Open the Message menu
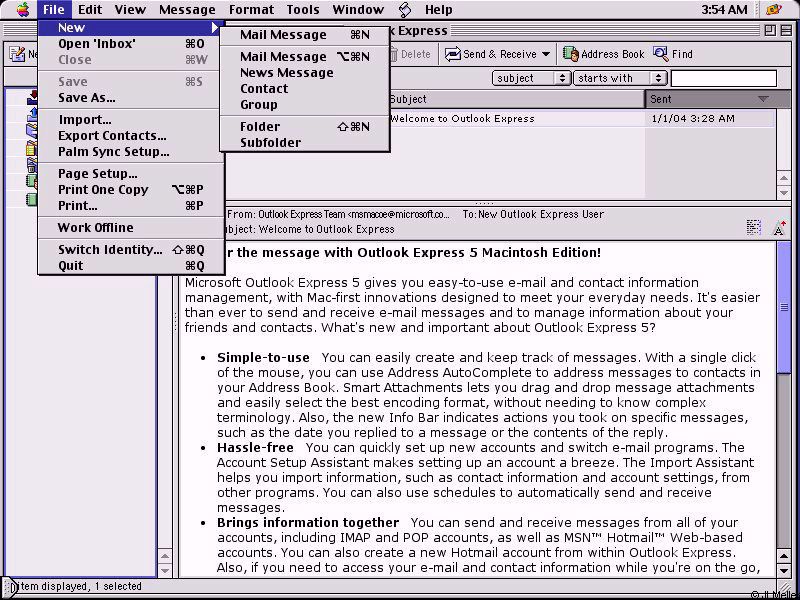Viewport: 800px width, 600px height. tap(187, 9)
